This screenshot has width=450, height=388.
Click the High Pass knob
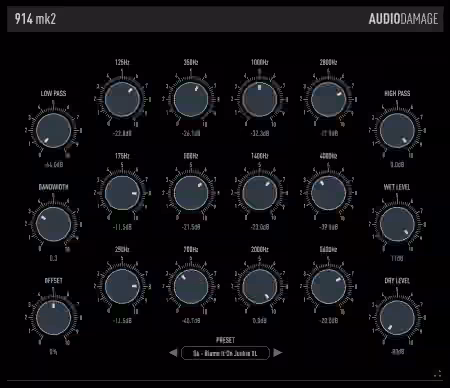coord(397,130)
